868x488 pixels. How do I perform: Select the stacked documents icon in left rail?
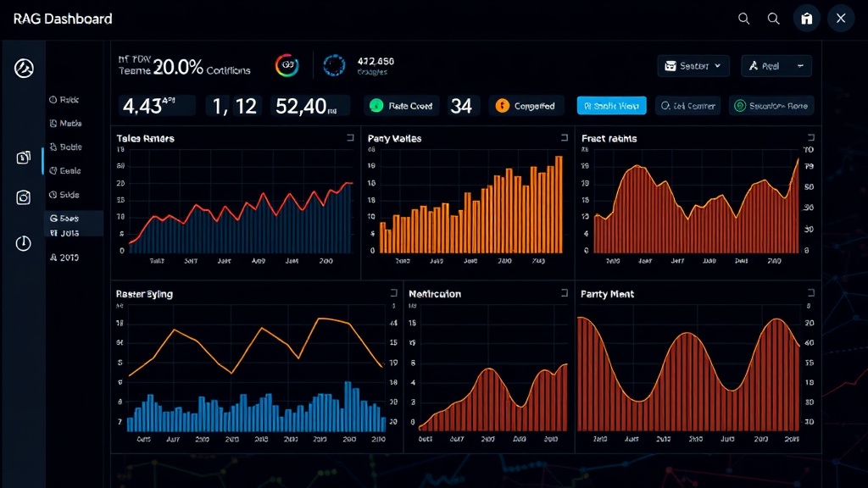coord(23,158)
